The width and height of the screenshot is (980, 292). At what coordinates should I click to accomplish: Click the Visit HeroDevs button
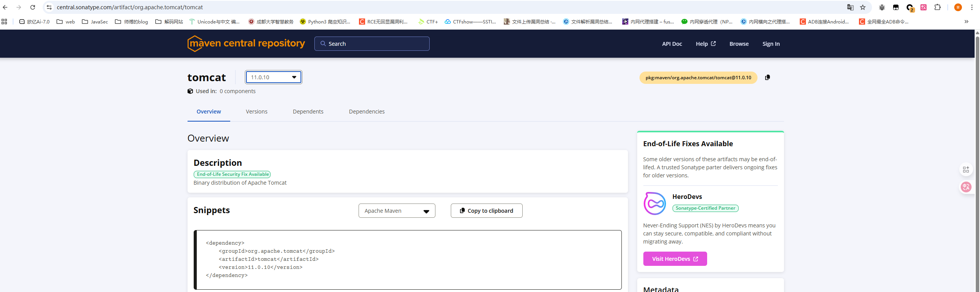(675, 259)
